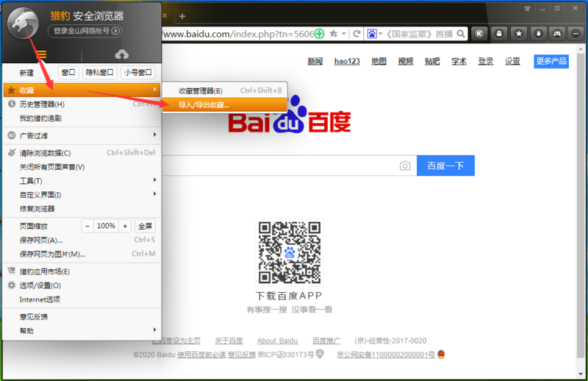Click the K toolbar button icon

click(479, 34)
